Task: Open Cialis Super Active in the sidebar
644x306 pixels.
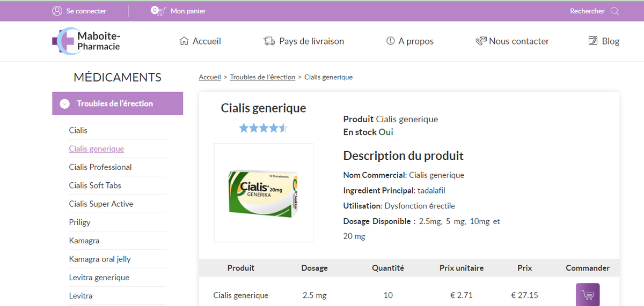Action: [101, 204]
